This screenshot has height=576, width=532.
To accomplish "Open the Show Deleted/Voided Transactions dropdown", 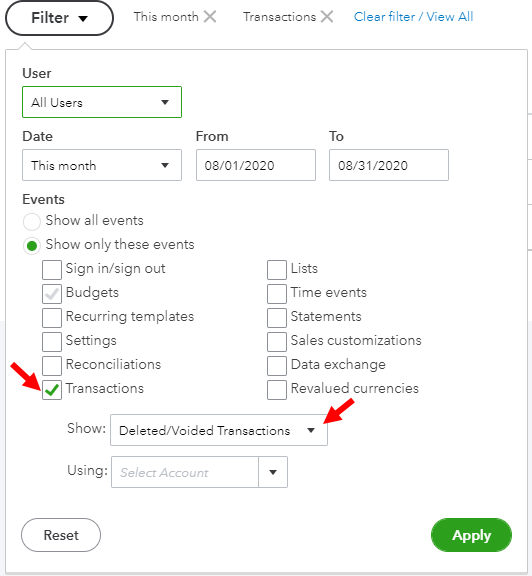I will (219, 430).
